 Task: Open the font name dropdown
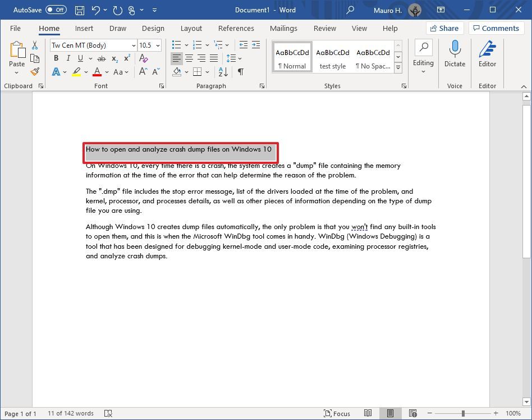point(133,45)
